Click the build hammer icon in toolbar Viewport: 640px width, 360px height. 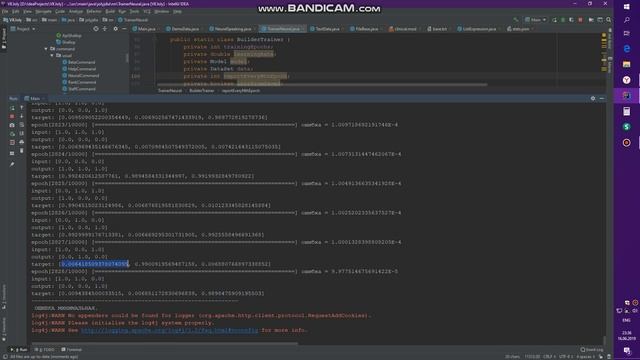(x=516, y=20)
